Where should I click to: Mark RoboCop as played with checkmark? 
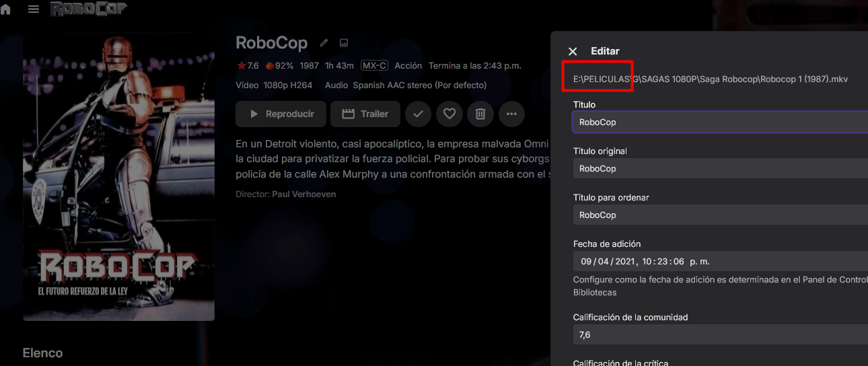click(x=418, y=114)
